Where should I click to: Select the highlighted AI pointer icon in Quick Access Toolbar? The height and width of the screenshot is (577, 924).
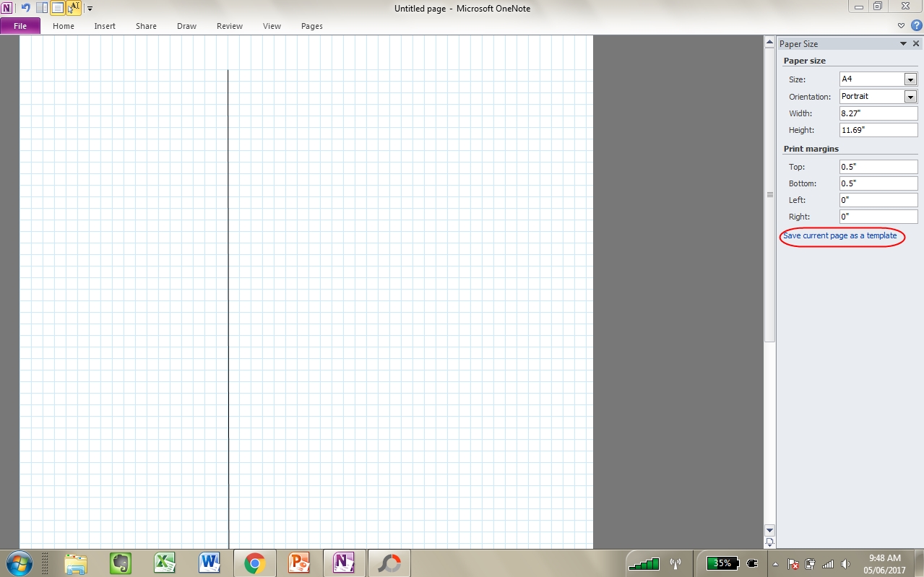(73, 7)
